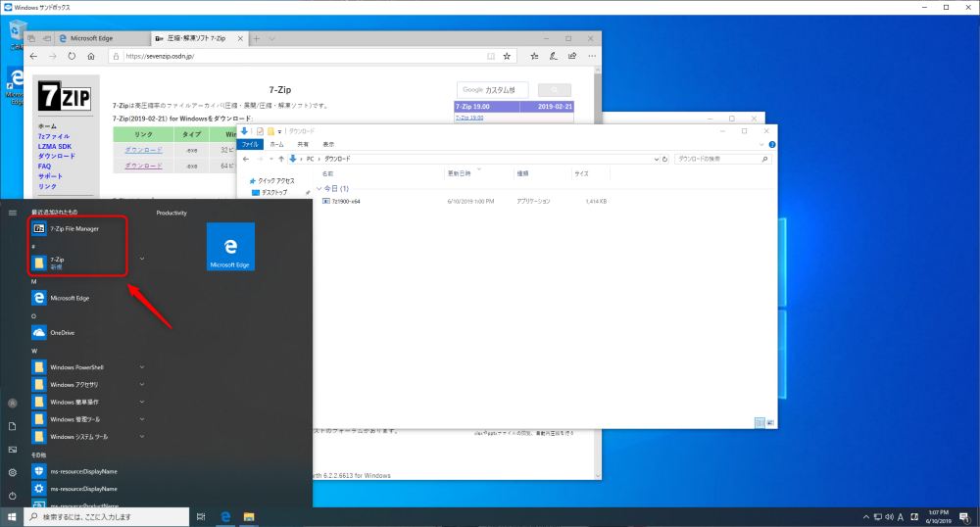This screenshot has height=527, width=980.
Task: Click new folder icon in Explorer title bar
Action: 270,131
